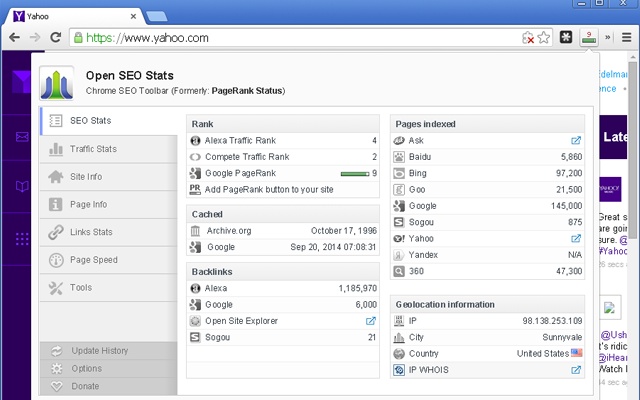Viewport: 640px width, 400px height.
Task: Select the Yahoo browser tab
Action: tap(73, 16)
